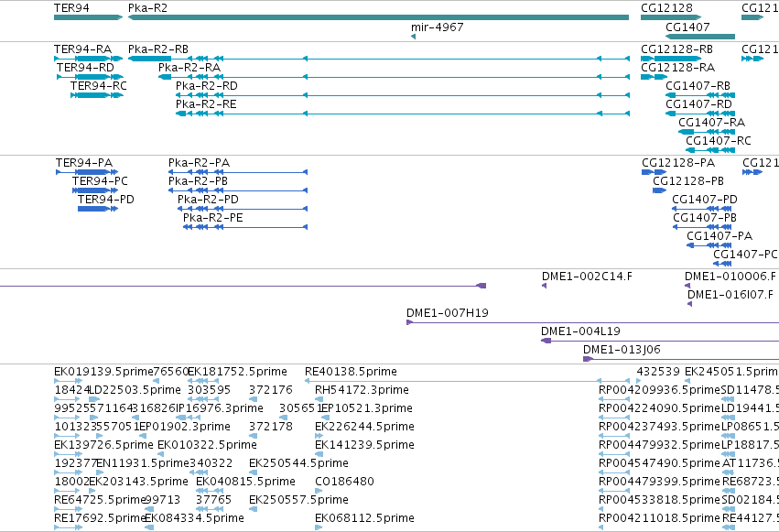Image resolution: width=779 pixels, height=532 pixels.
Task: Open EST RH54172.3prime
Action: click(x=319, y=399)
